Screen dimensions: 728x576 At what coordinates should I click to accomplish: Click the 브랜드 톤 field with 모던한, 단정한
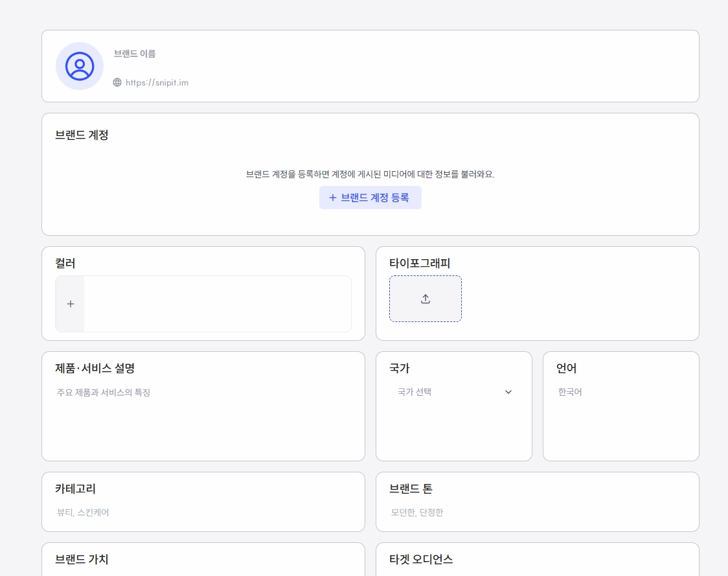pyautogui.click(x=537, y=513)
